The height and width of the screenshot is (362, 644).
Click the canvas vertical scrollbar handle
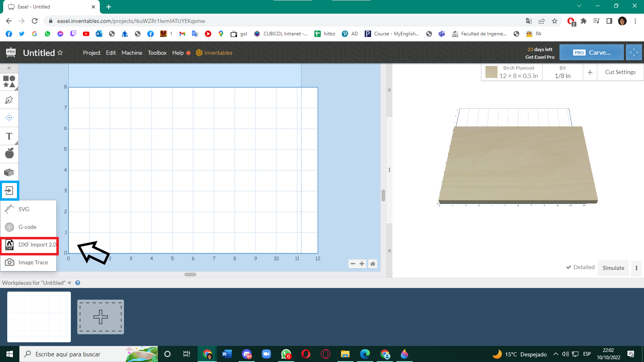tap(383, 195)
